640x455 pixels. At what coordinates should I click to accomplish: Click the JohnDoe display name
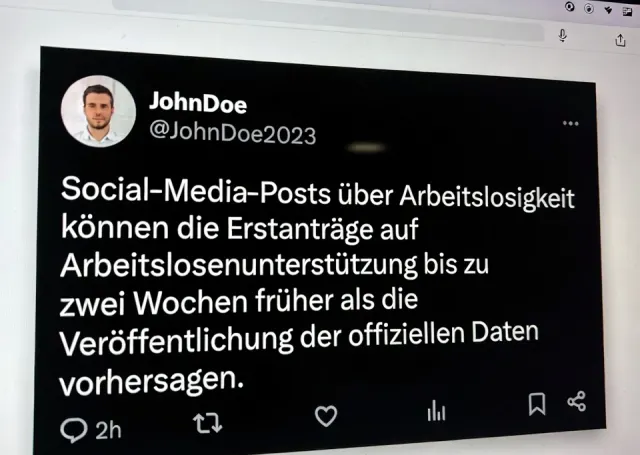[x=198, y=102]
